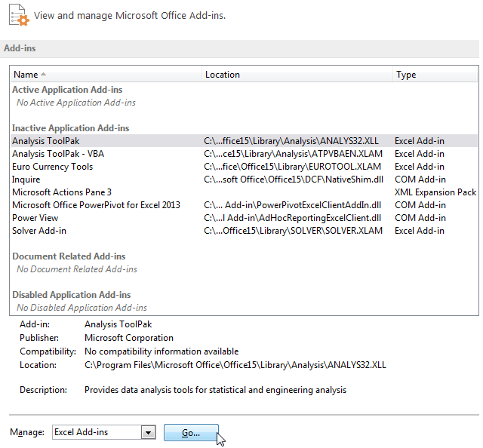Open the Manage dropdown arrow

pos(148,433)
